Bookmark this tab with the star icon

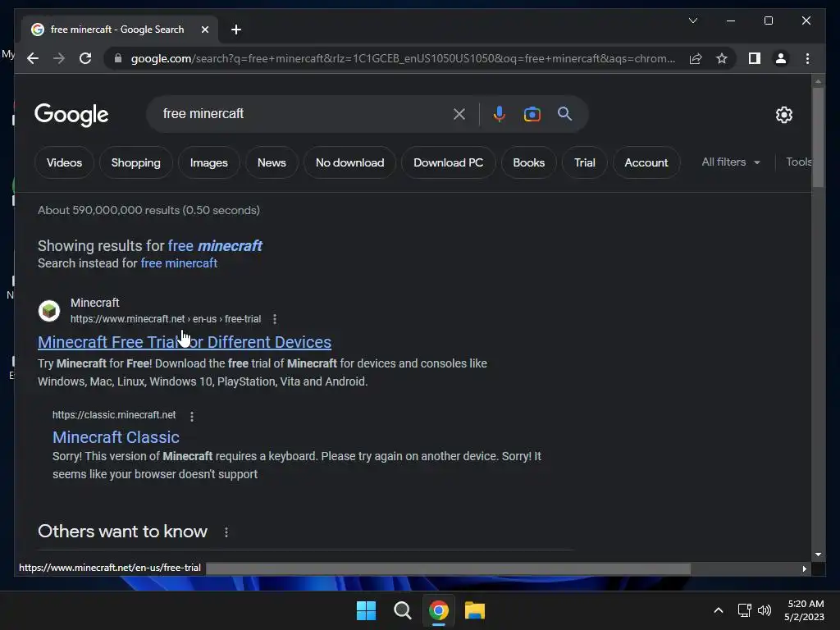point(722,58)
